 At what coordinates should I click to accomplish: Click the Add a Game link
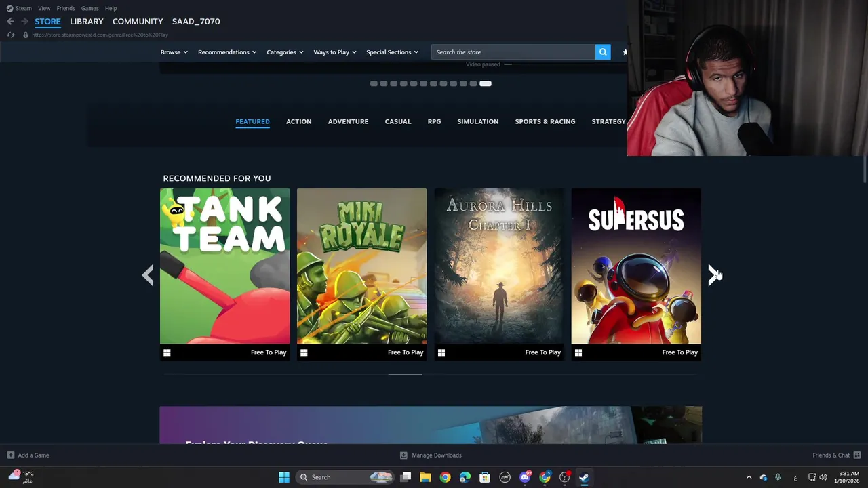click(33, 455)
